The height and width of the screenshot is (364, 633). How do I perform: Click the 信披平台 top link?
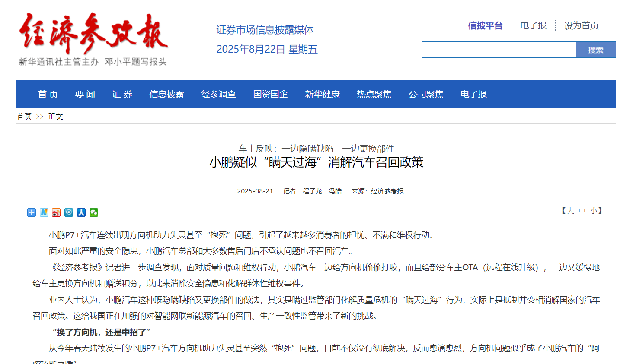click(x=485, y=25)
